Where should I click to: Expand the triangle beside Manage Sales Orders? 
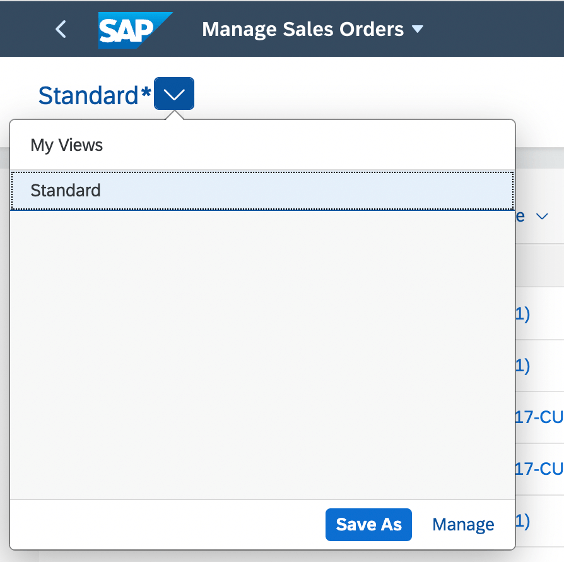[x=417, y=29]
